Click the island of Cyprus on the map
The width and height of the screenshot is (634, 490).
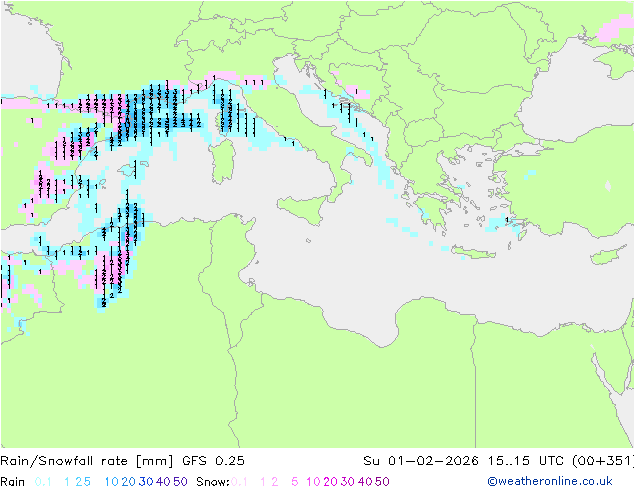point(609,255)
